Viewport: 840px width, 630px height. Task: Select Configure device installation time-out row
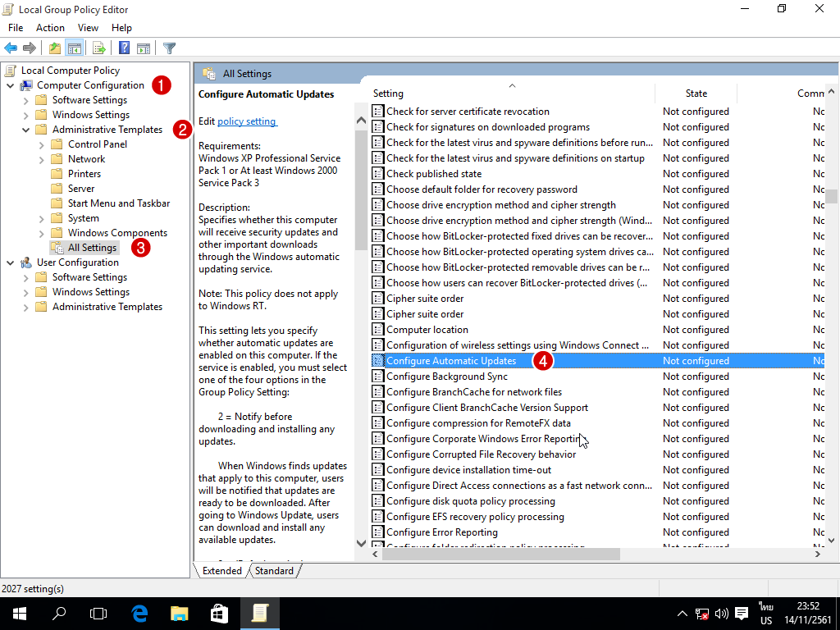597,470
